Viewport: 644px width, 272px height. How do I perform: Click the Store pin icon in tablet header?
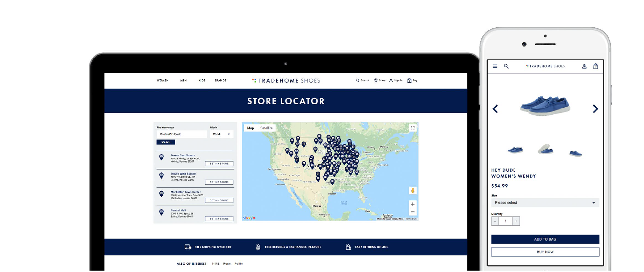(376, 80)
